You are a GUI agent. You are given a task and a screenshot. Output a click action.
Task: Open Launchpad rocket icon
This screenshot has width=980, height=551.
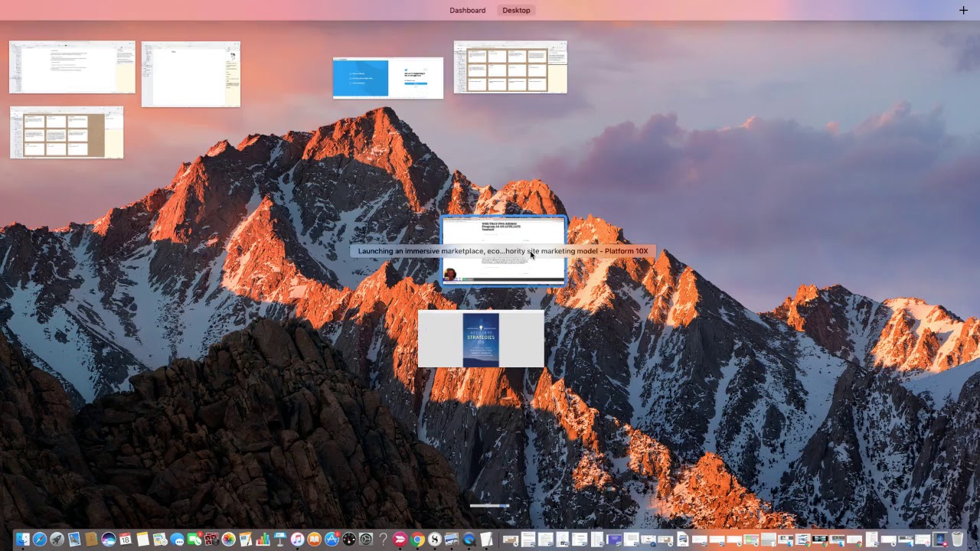tap(57, 540)
